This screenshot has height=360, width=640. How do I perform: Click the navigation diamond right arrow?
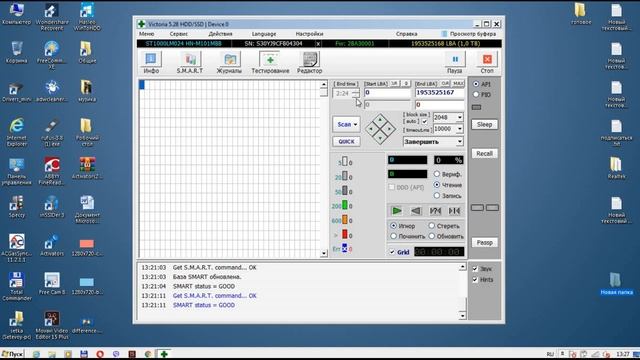(x=390, y=129)
